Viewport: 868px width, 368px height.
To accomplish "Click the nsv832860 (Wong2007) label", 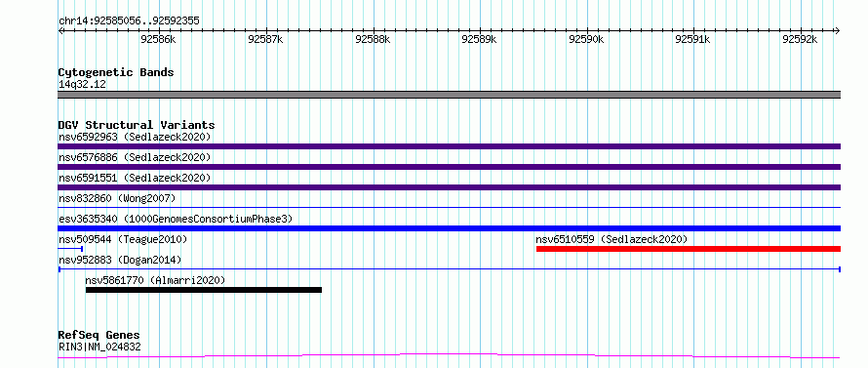I will 117,198.
